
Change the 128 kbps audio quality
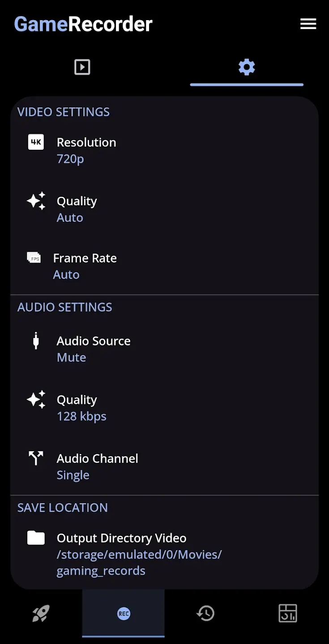(x=81, y=408)
